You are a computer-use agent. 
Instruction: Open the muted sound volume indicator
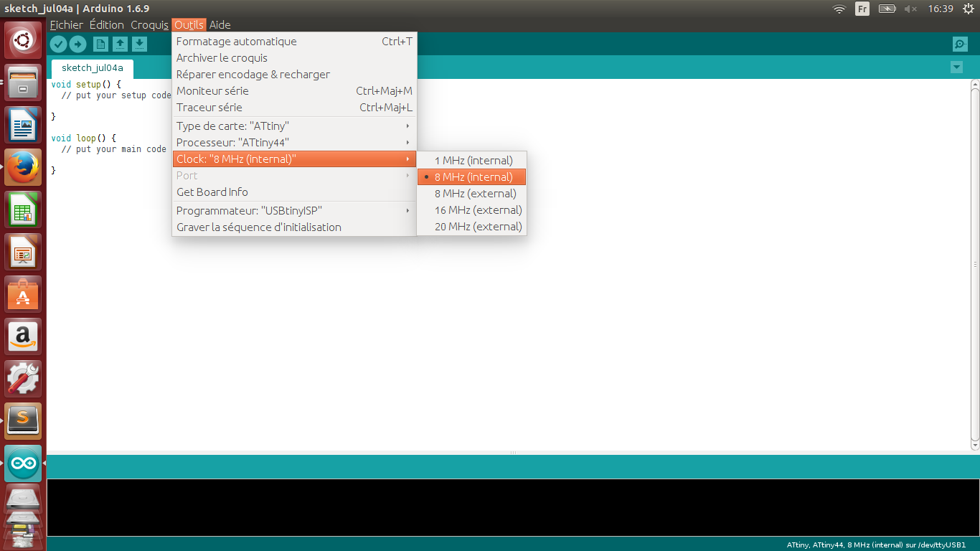[x=911, y=9]
